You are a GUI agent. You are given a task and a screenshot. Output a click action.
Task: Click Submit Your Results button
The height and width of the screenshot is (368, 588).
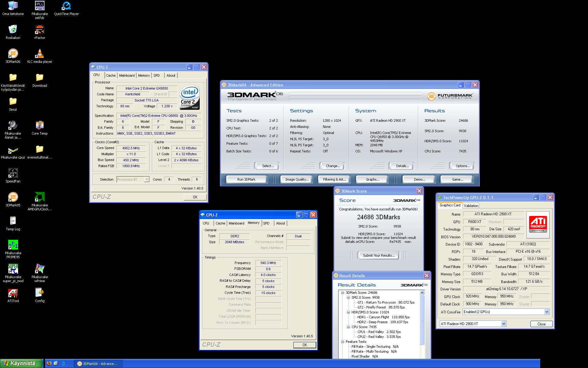[x=379, y=255]
